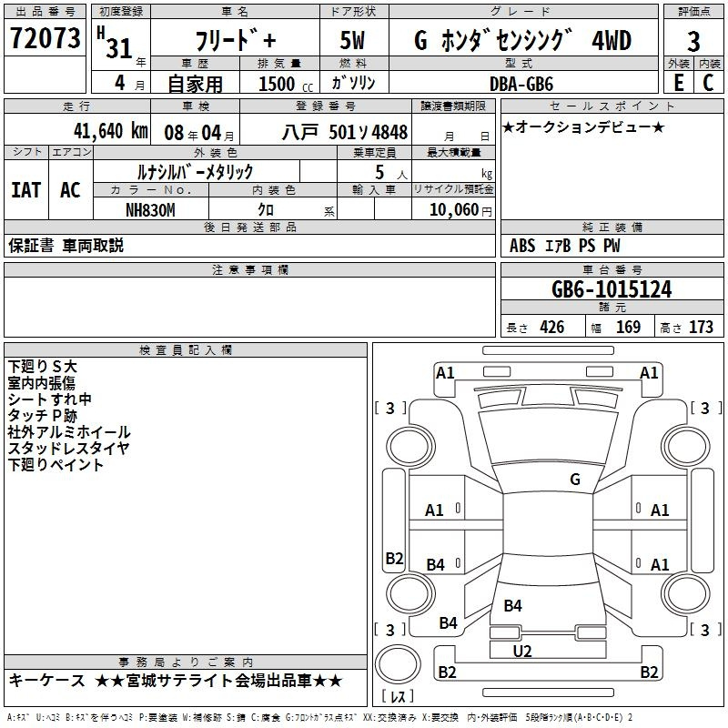The height and width of the screenshot is (728, 728).
Task: Select the grade G ホンダセンシング 4WD
Action: (x=522, y=41)
